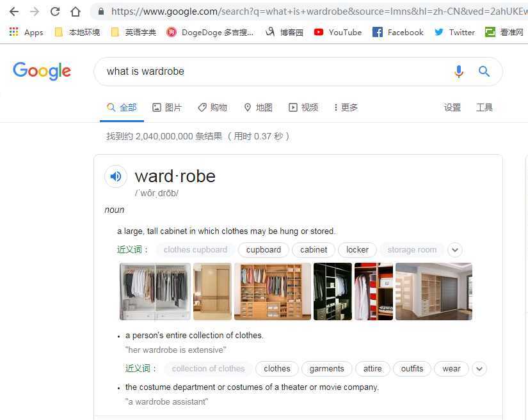Click the browser forward arrow
This screenshot has width=528, height=420.
pos(35,12)
